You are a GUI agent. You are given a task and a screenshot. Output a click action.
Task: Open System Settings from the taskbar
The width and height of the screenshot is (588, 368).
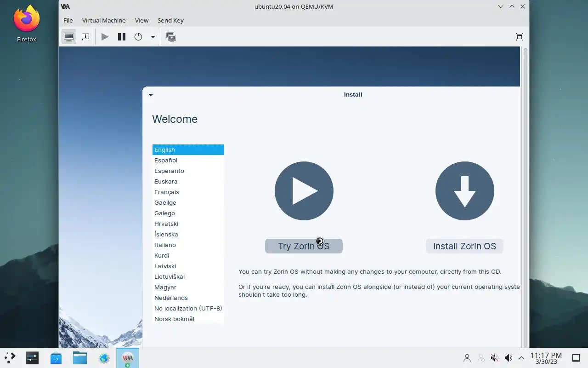(x=32, y=357)
